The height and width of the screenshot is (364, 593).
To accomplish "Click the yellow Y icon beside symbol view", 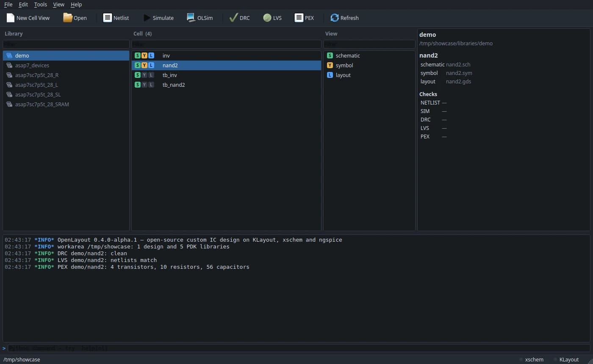I will click(x=330, y=65).
